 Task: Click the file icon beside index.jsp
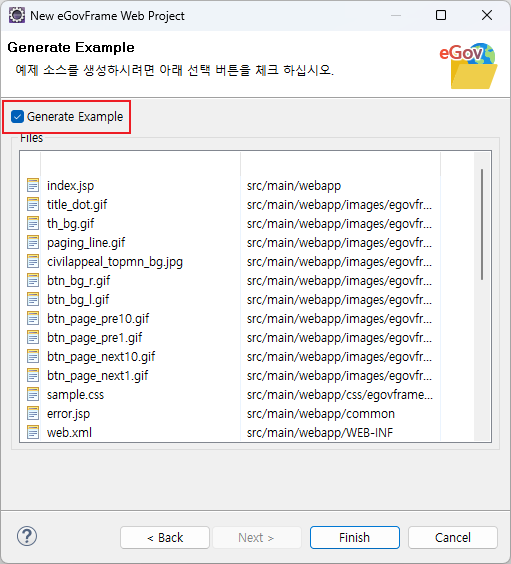(33, 185)
